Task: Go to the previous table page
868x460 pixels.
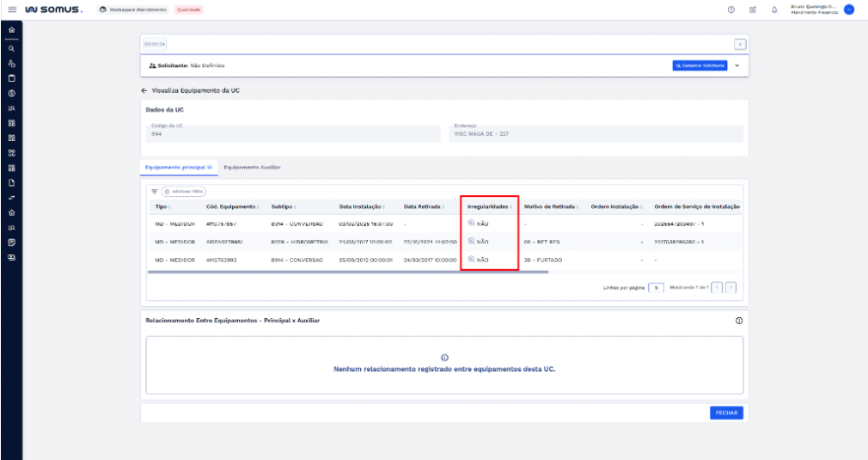Action: point(717,288)
